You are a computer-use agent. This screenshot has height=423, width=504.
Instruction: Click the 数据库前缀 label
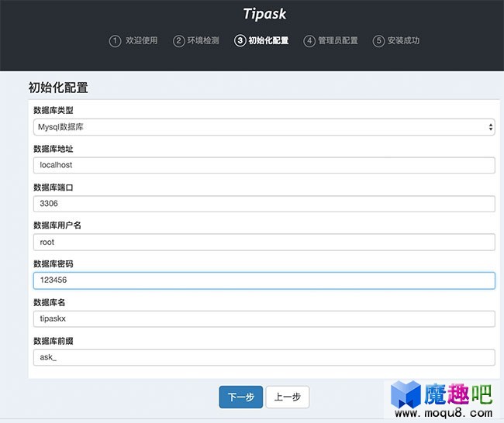coord(54,341)
